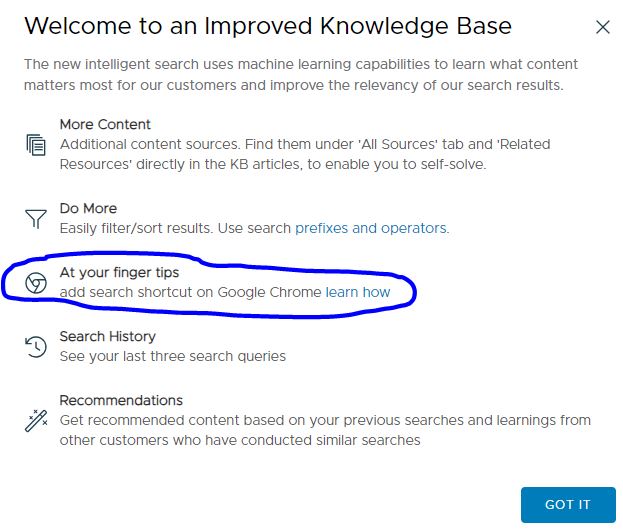The image size is (623, 531).
Task: Close the welcome dialog with the X
Action: click(603, 27)
